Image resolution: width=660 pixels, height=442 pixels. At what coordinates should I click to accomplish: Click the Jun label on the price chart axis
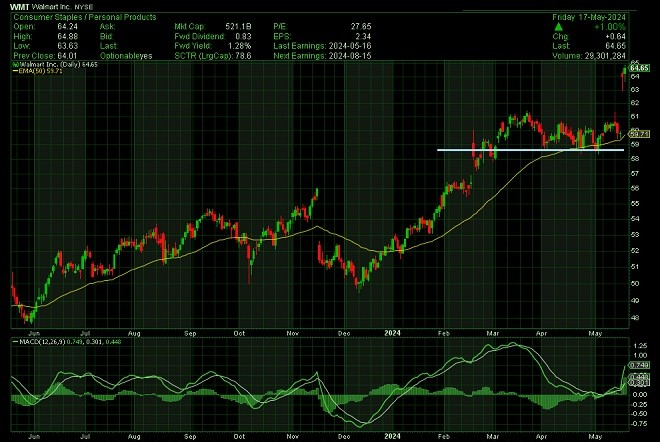[34, 333]
